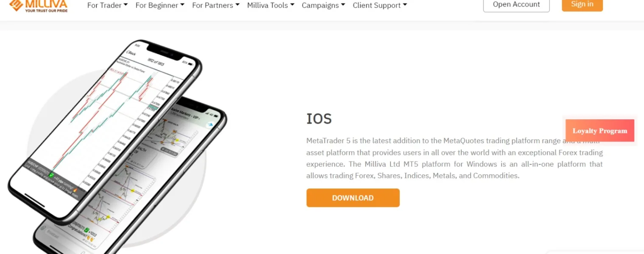Open the Campaigns menu
Screen dimensions: 644x254
[323, 6]
